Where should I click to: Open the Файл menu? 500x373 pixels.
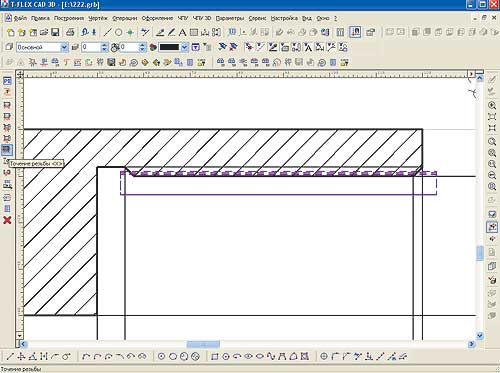tap(20, 18)
